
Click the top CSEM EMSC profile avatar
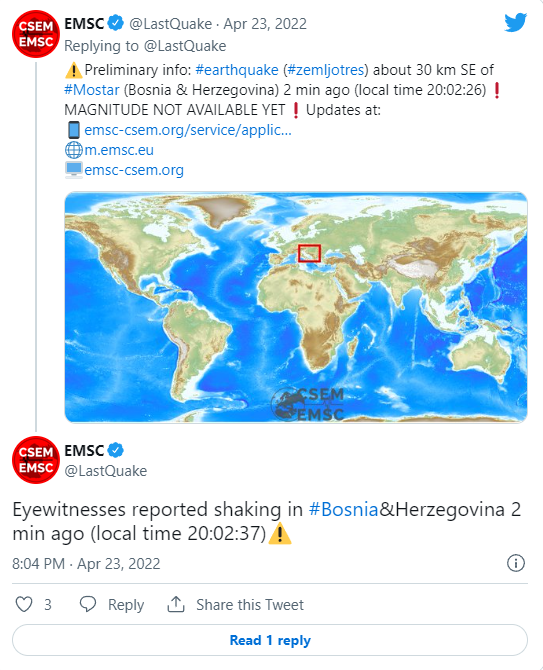[x=36, y=34]
